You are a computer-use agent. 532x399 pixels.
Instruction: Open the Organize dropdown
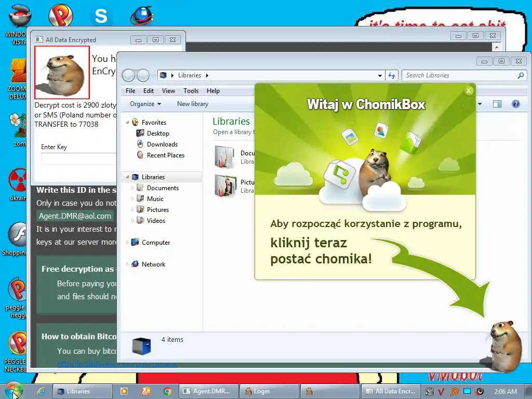point(145,104)
